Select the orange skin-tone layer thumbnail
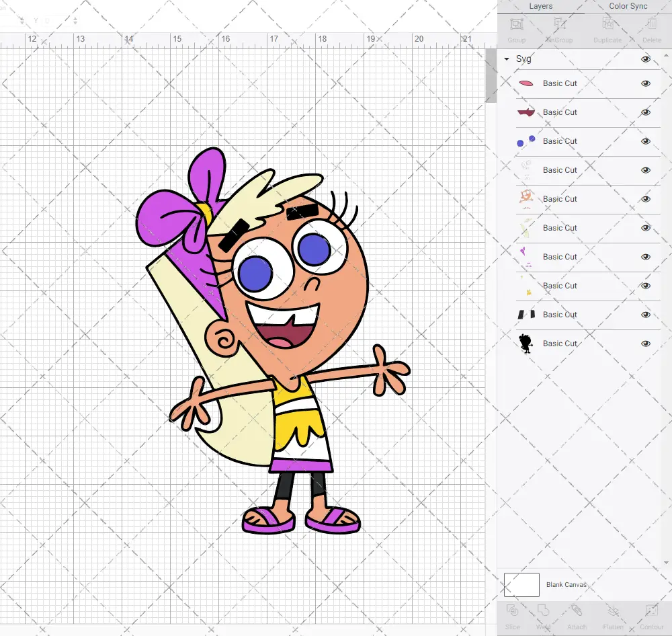This screenshot has width=672, height=636. click(x=526, y=199)
